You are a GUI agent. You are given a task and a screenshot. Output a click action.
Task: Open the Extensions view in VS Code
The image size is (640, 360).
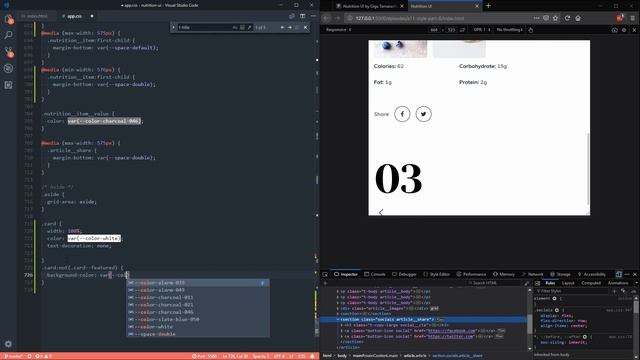(8, 85)
